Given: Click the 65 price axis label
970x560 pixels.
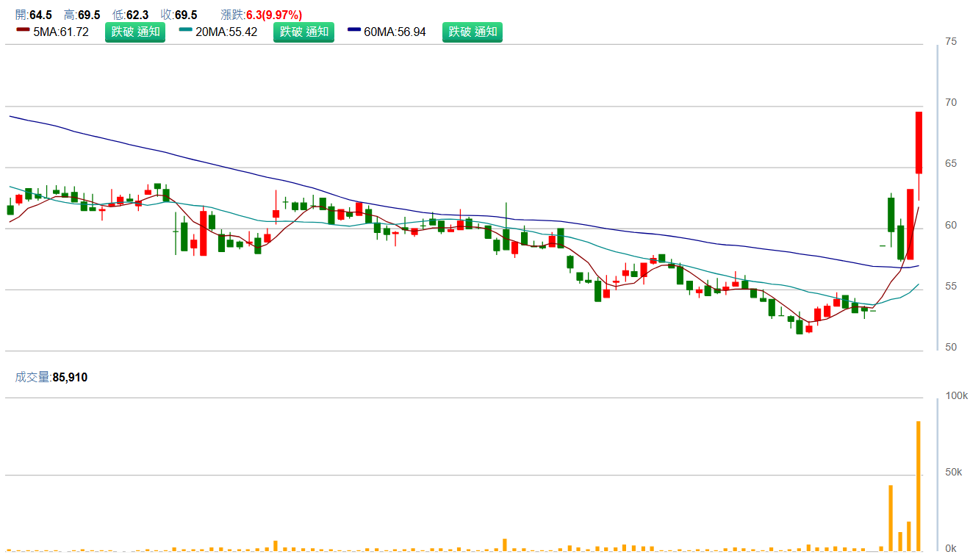Looking at the screenshot, I should tap(951, 164).
